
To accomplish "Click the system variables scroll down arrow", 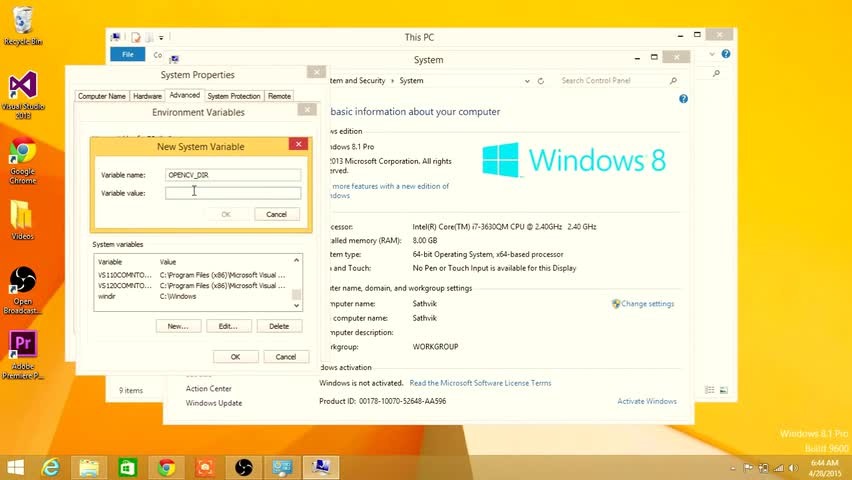I will click(x=296, y=306).
